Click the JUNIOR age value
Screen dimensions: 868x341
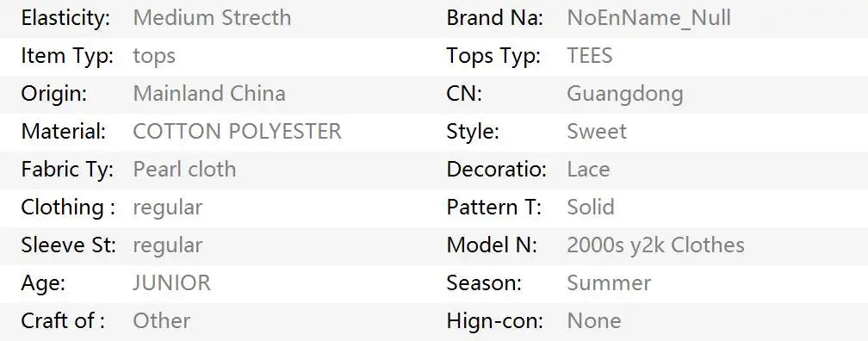pyautogui.click(x=171, y=282)
